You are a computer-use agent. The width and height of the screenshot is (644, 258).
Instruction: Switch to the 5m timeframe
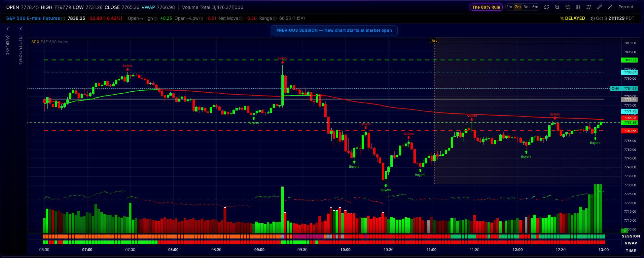[x=535, y=7]
